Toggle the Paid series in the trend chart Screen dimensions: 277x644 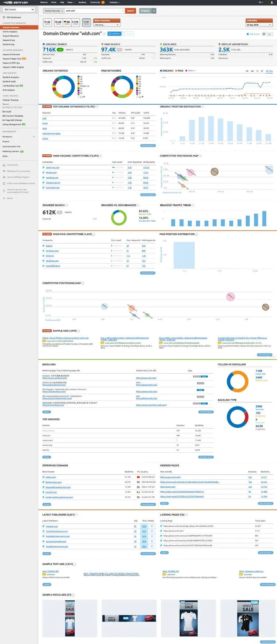pos(179,71)
